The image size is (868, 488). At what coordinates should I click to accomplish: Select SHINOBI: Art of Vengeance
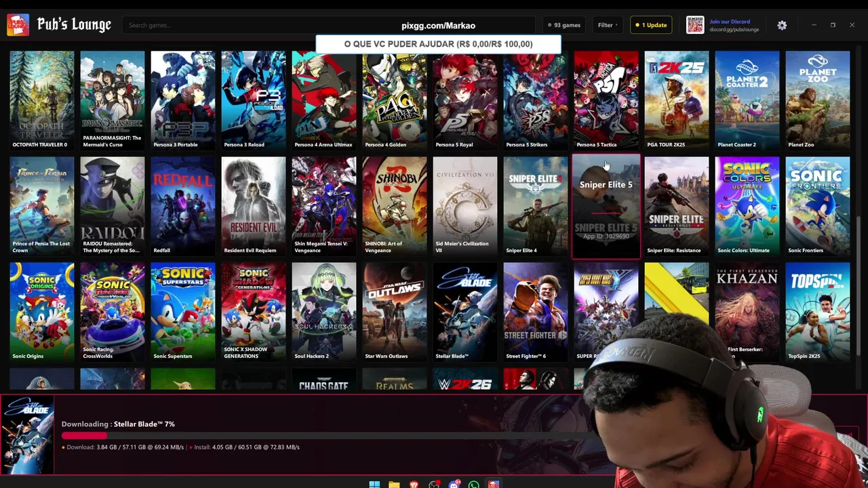(395, 206)
